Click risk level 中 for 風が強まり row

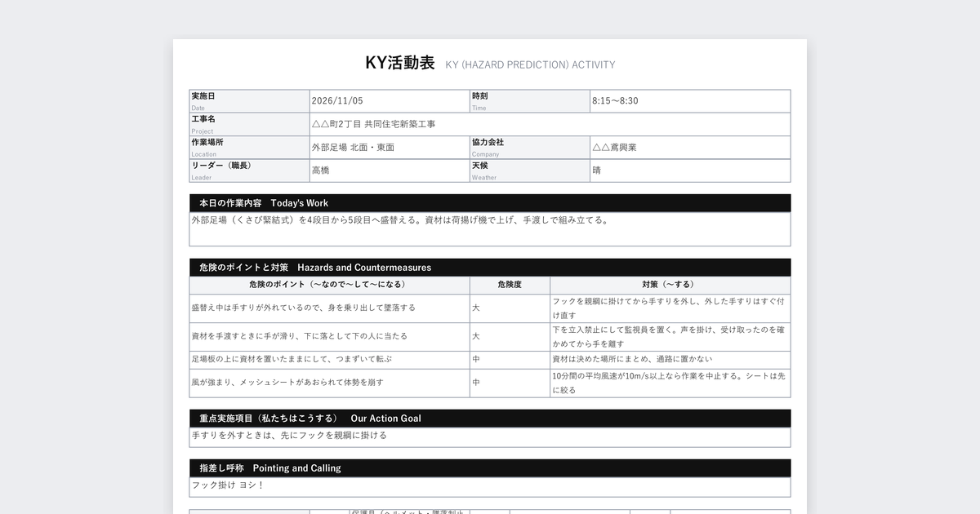(476, 383)
